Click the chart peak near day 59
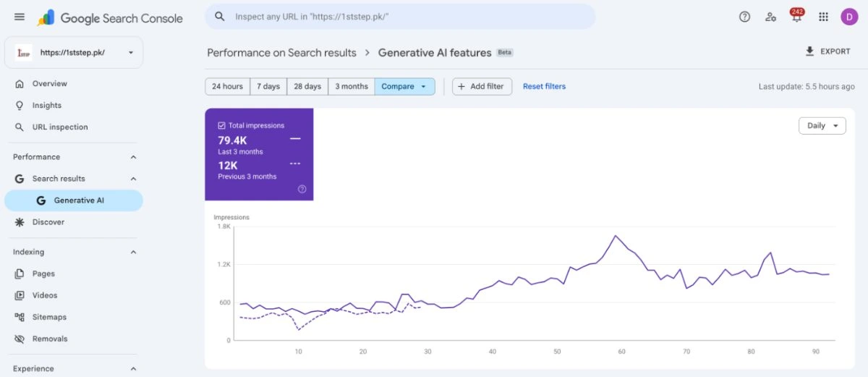 coord(616,236)
